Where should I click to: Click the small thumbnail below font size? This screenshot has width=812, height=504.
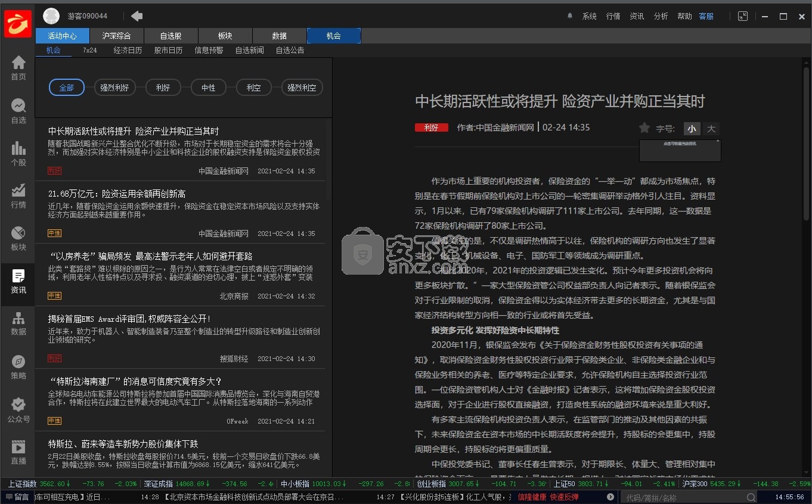680,151
